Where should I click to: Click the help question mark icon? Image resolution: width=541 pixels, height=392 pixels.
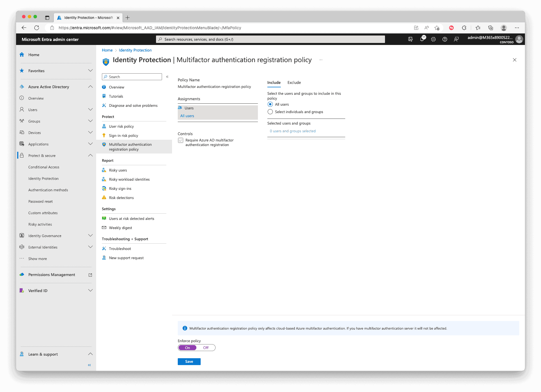coord(445,39)
